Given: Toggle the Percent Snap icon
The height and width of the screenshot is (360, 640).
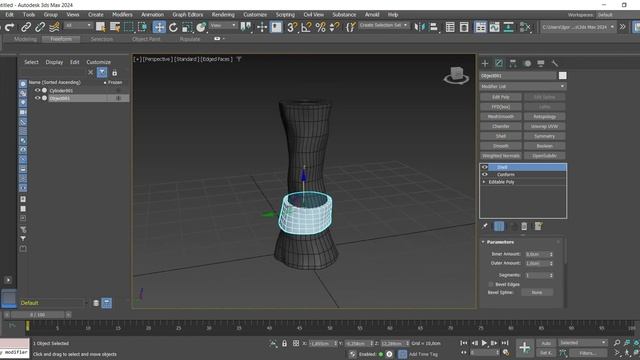Looking at the screenshot, I should point(320,27).
